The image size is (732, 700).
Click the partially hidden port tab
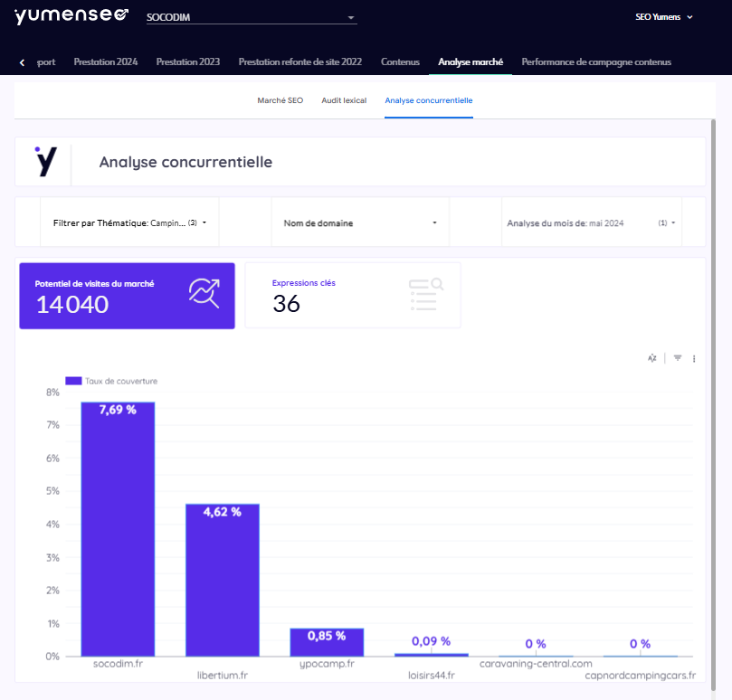pyautogui.click(x=46, y=62)
